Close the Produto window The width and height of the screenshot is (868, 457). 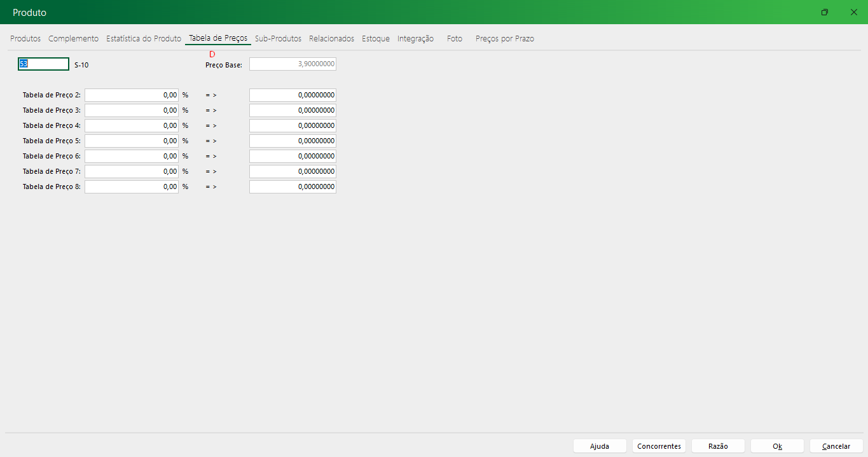pos(853,12)
